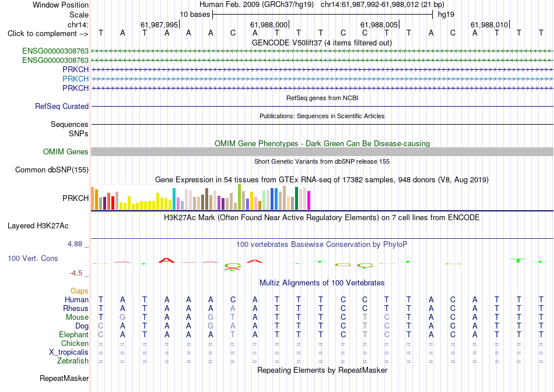Click position marker 61,988,000
The width and height of the screenshot is (554, 392).
point(269,24)
